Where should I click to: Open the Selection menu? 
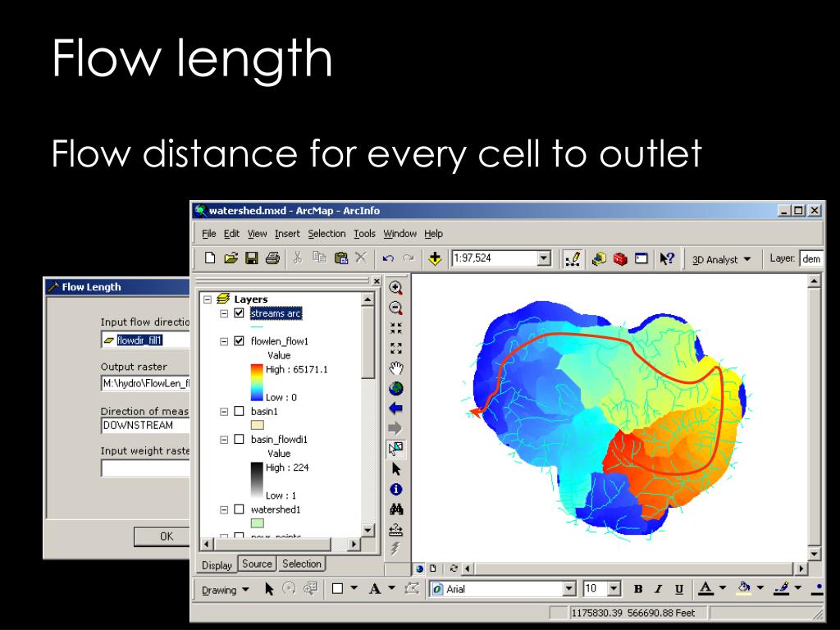pyautogui.click(x=326, y=234)
